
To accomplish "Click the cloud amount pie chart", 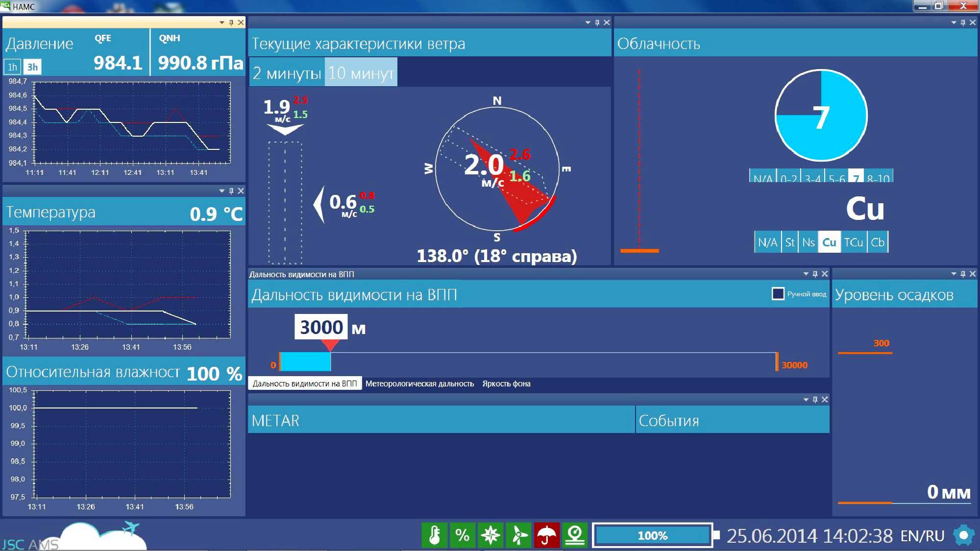I will click(x=821, y=116).
